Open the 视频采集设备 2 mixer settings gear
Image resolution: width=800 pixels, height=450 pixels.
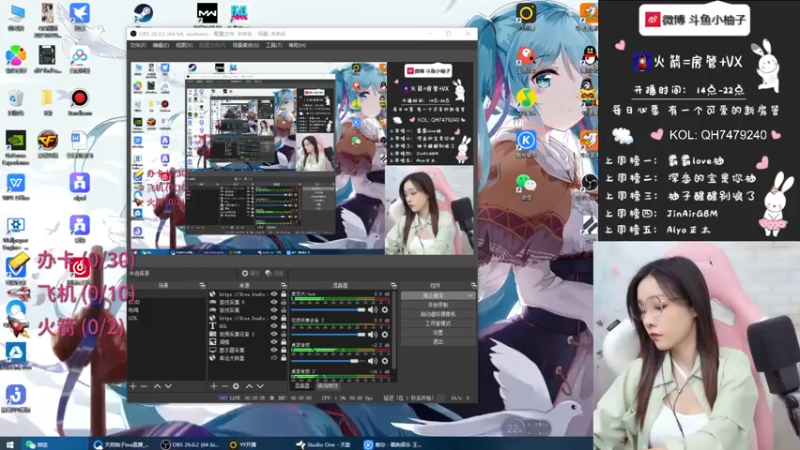pos(385,335)
